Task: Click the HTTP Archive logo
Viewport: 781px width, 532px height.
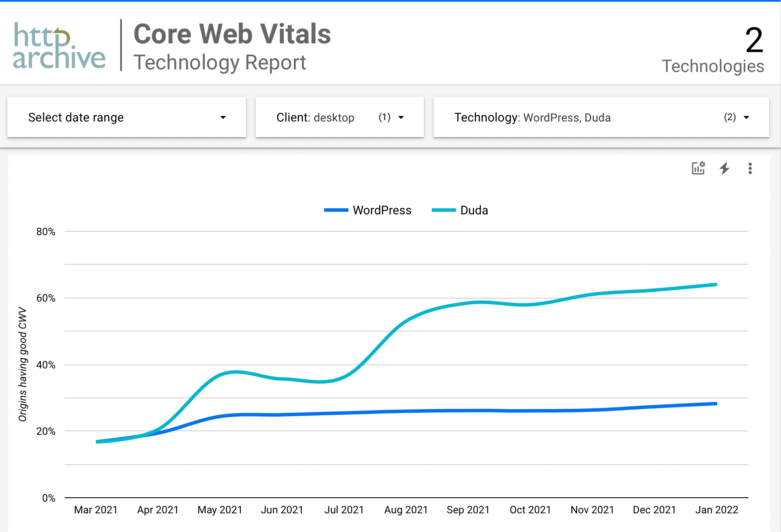Action: [59, 46]
